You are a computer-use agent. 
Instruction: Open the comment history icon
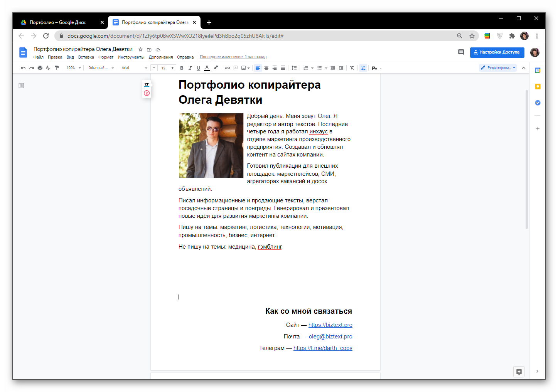(x=461, y=52)
